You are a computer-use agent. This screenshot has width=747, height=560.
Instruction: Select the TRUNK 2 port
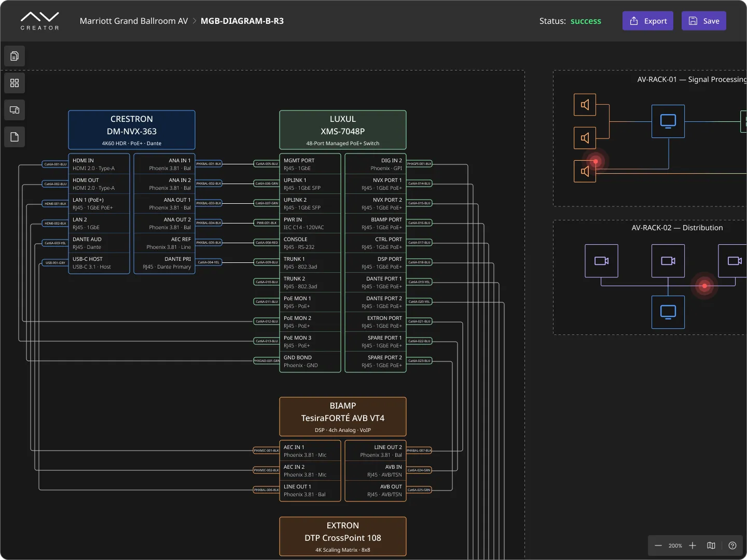[x=310, y=282]
